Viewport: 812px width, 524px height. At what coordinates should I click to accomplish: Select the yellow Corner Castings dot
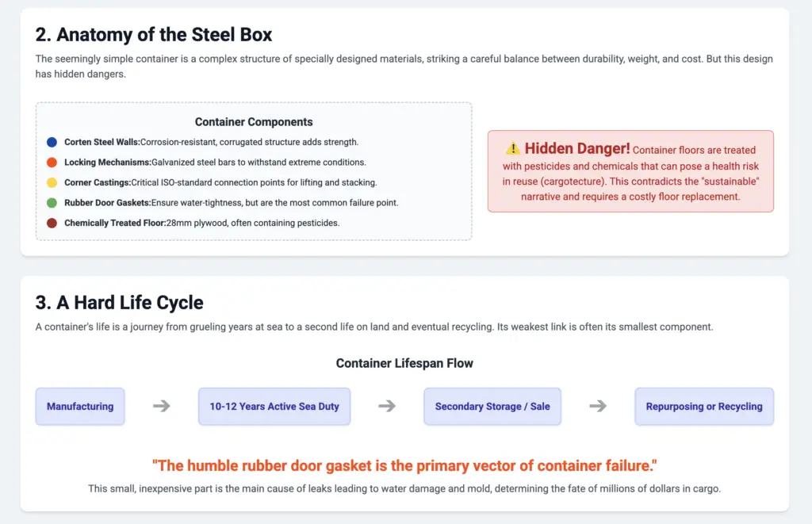pyautogui.click(x=52, y=182)
